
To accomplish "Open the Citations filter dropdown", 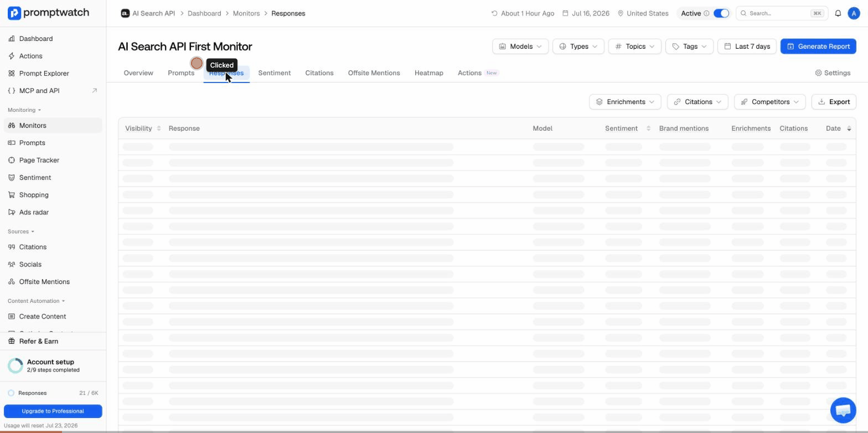I will (697, 102).
